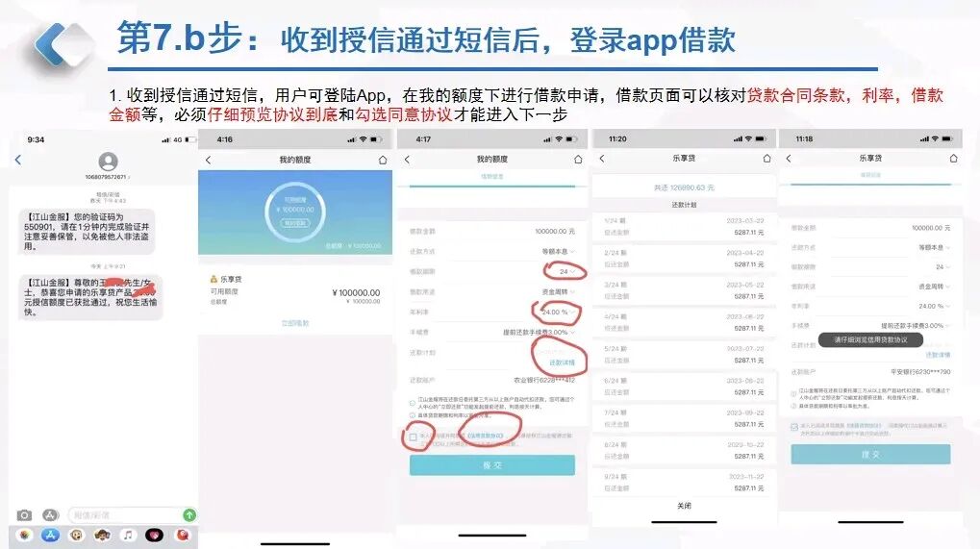Open the 信用贷款协议 link on the 4:17 form
Screen dimensions: 980x549
coord(485,436)
